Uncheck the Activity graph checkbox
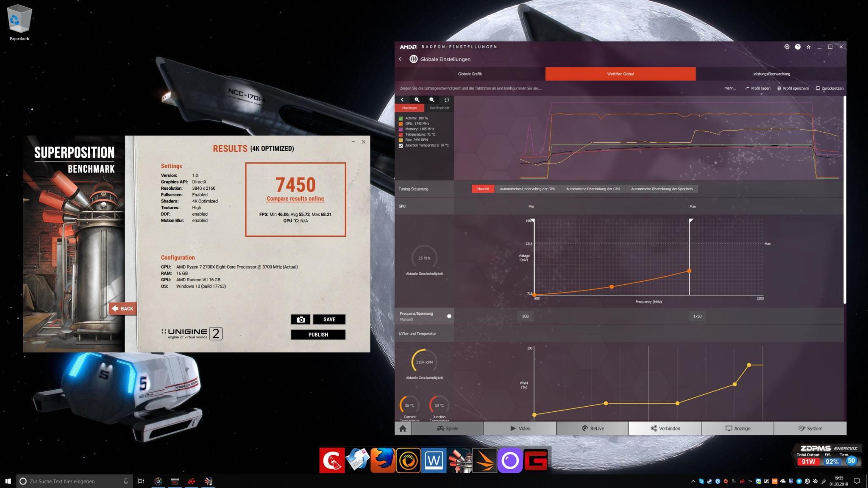 pyautogui.click(x=401, y=118)
